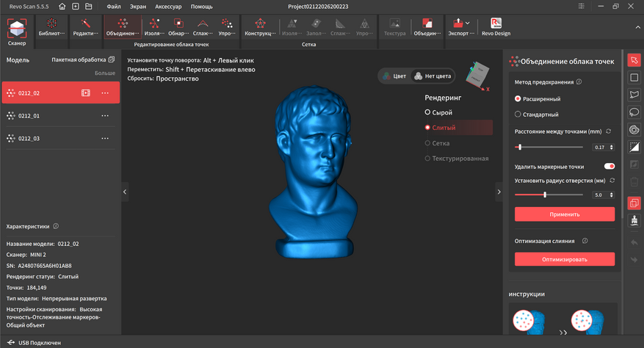Open the Библиотека toolbar icon

pyautogui.click(x=51, y=27)
